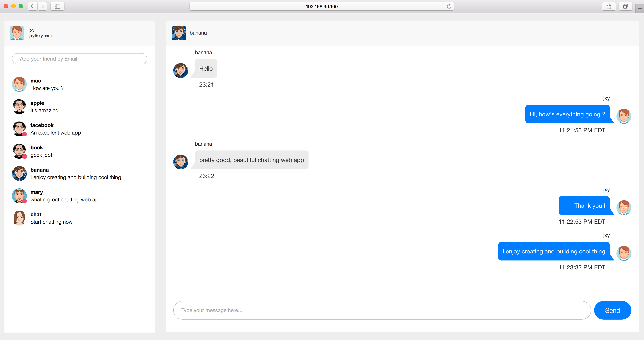The image size is (644, 340).
Task: Click banana's avatar in the chat header
Action: point(179,33)
